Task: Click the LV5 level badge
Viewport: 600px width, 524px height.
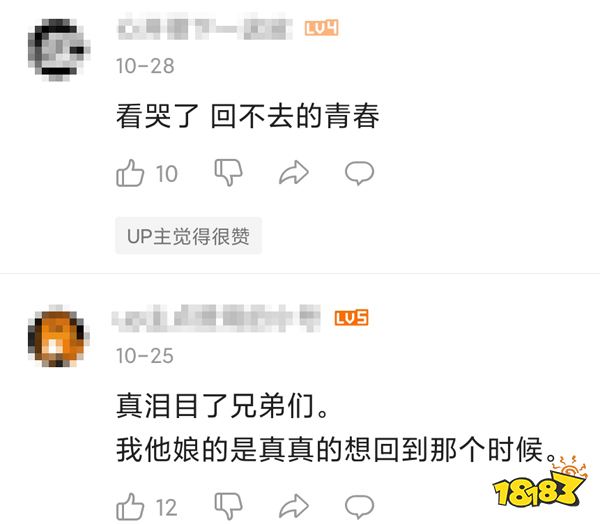Action: click(x=351, y=318)
